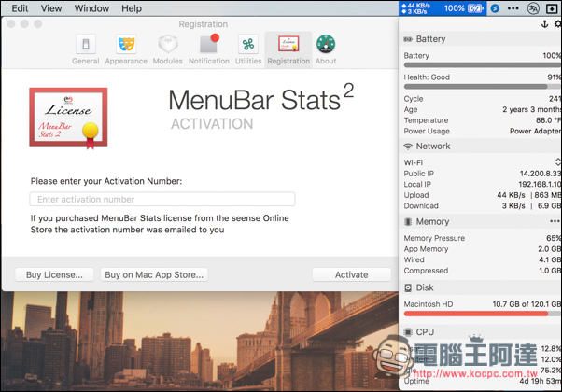Image resolution: width=562 pixels, height=392 pixels.
Task: Click the anchor pin icon in stats panel
Action: tap(544, 24)
